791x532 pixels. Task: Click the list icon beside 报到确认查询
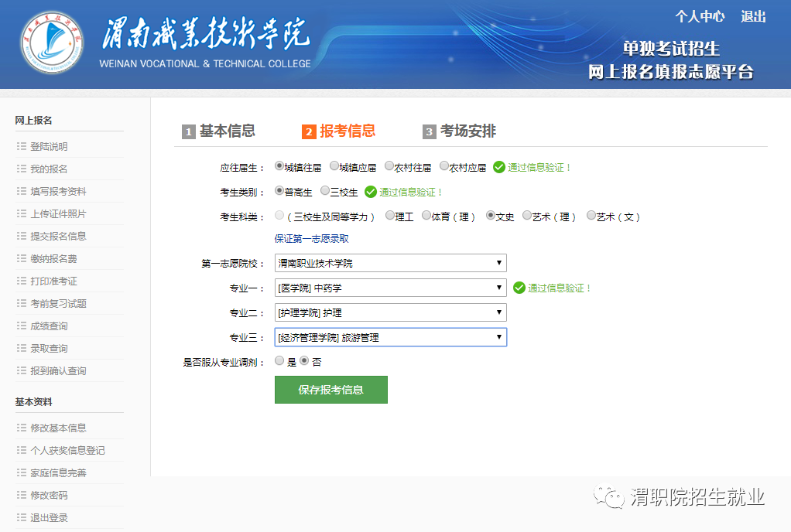tap(21, 370)
